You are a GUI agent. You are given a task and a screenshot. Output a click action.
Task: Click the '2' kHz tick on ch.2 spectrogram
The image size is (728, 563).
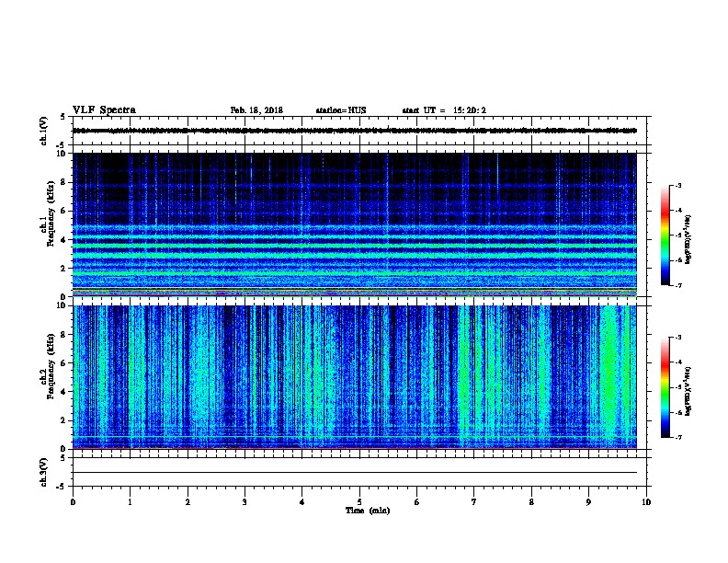click(63, 420)
